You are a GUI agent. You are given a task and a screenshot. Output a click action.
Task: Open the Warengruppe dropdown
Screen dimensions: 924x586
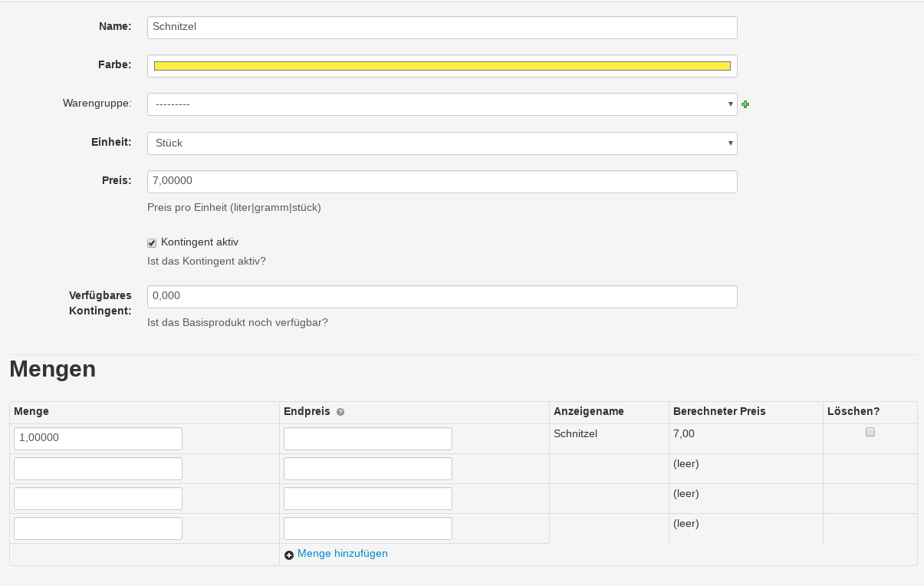click(x=442, y=104)
